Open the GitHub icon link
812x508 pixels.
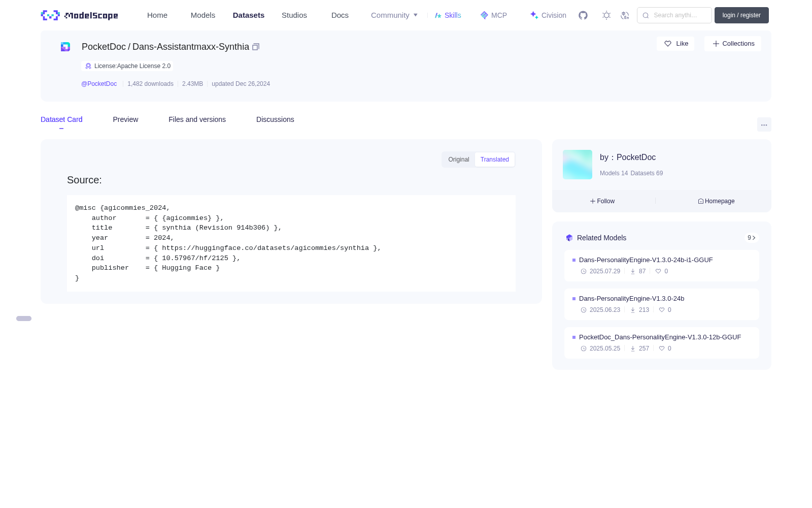[x=583, y=15]
